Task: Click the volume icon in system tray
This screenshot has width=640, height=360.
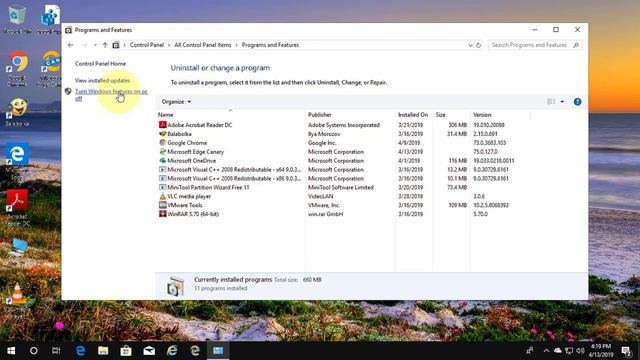Action: click(580, 351)
